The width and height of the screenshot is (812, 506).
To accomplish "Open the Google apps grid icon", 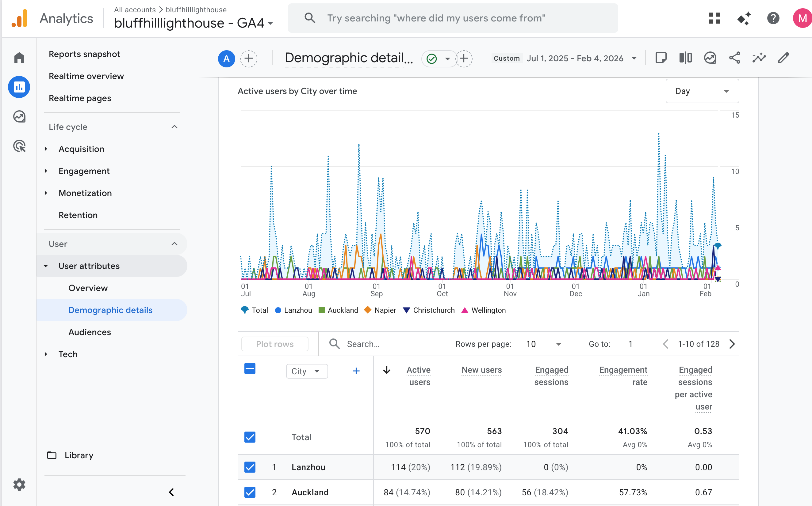I will (714, 18).
